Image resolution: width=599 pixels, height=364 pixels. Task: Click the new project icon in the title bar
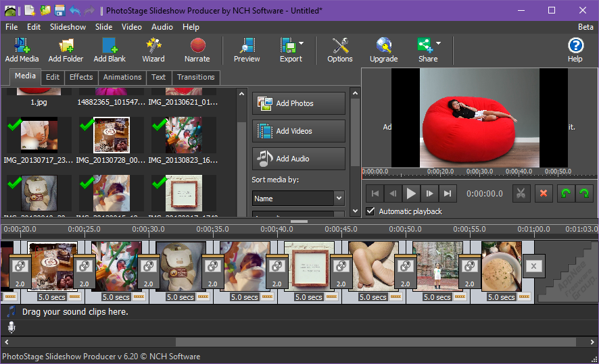30,10
